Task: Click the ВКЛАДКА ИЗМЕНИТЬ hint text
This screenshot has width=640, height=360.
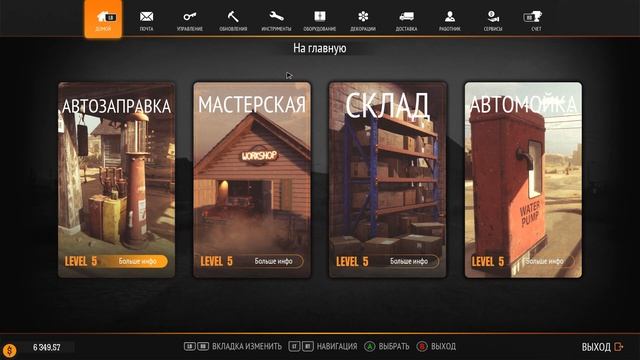Action: click(247, 347)
